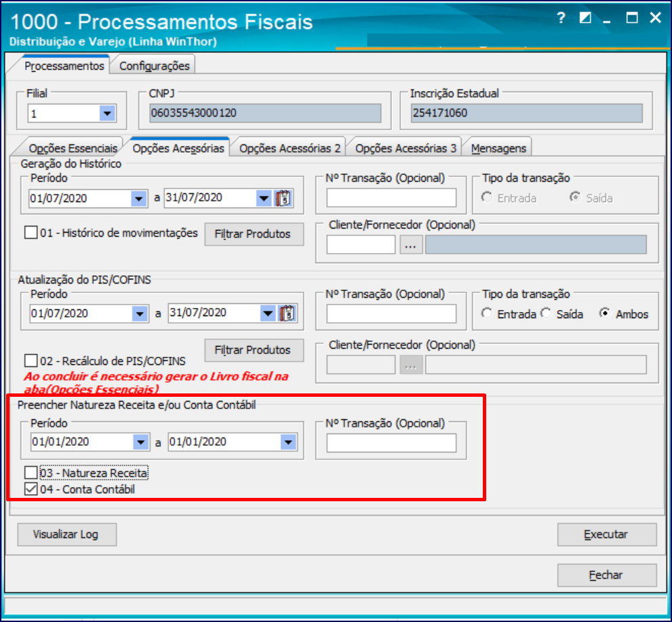Screen dimensions: 672x622
Task: Open Opções Essenciais tab
Action: point(73,149)
